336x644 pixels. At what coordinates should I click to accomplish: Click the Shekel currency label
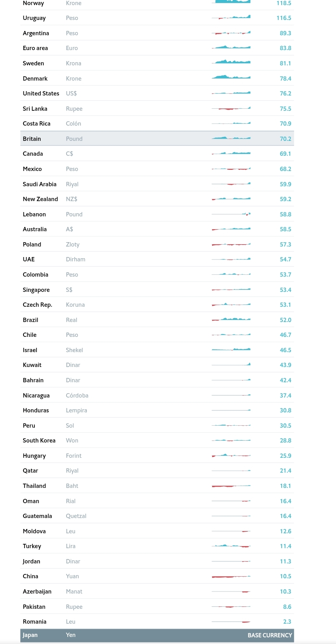click(74, 350)
